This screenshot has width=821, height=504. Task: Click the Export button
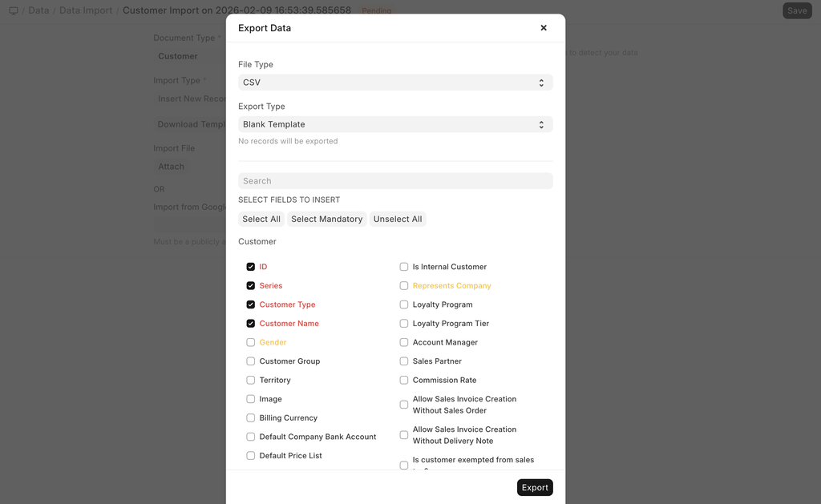click(x=535, y=487)
